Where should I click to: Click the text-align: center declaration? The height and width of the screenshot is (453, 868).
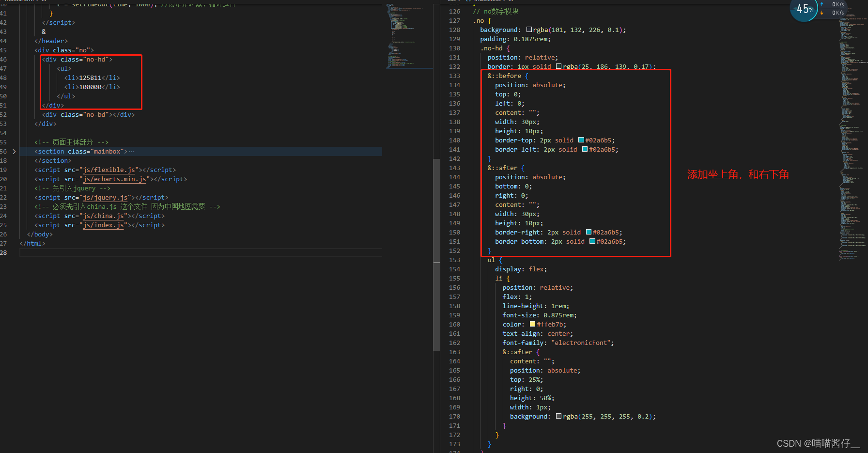point(538,333)
